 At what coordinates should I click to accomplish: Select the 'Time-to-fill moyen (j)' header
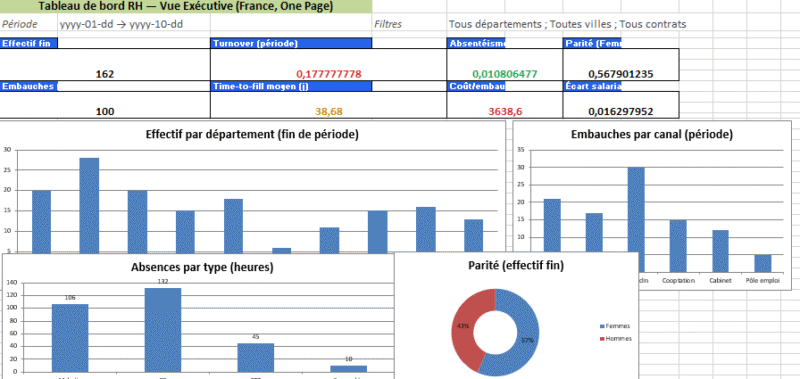[291, 86]
